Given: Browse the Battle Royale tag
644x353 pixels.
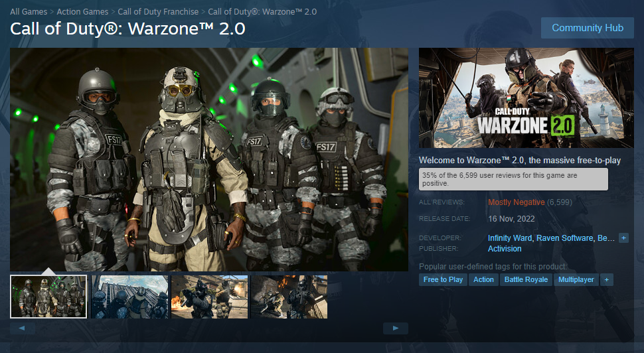Looking at the screenshot, I should [x=526, y=279].
